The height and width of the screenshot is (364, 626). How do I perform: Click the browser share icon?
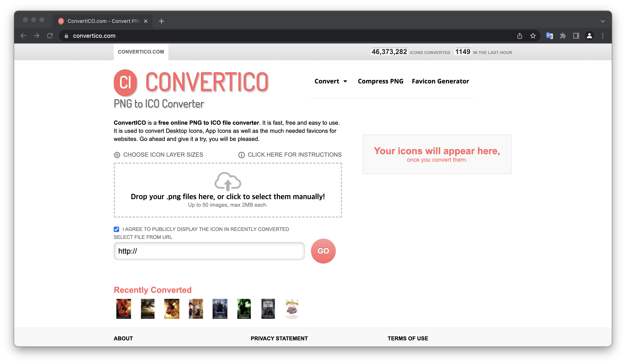pyautogui.click(x=520, y=36)
